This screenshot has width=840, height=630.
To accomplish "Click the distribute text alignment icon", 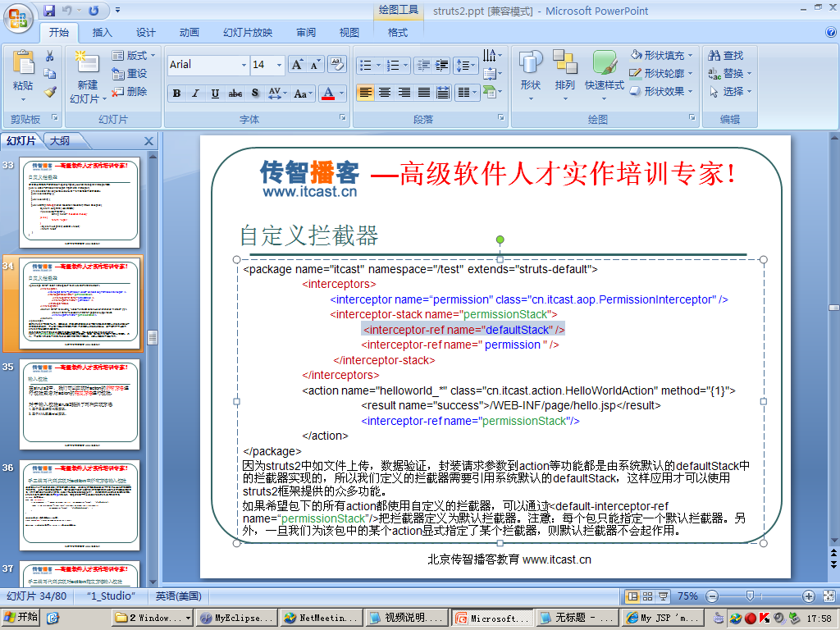I will (443, 93).
